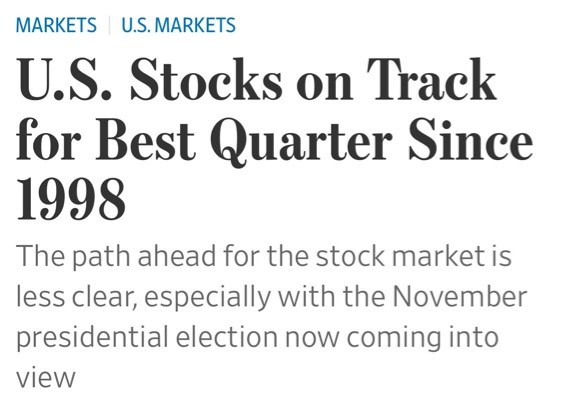Click the word "Track" in the headline

[x=432, y=79]
